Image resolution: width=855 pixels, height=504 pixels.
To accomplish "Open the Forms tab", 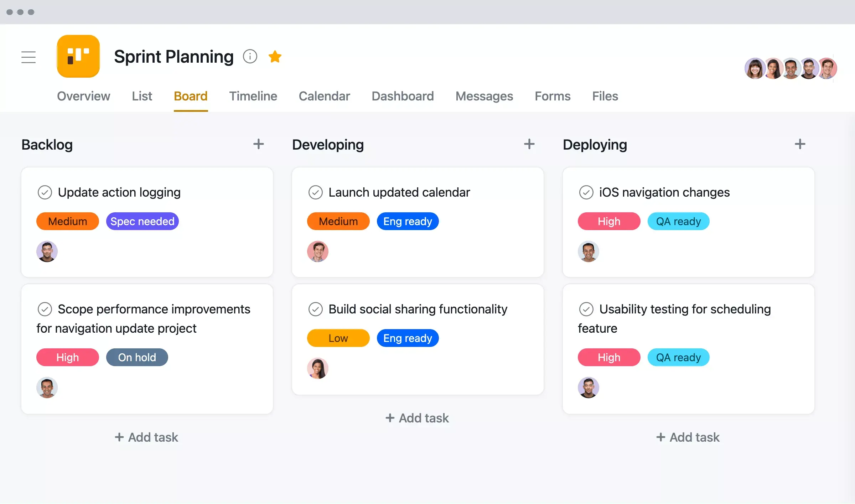I will pyautogui.click(x=552, y=95).
